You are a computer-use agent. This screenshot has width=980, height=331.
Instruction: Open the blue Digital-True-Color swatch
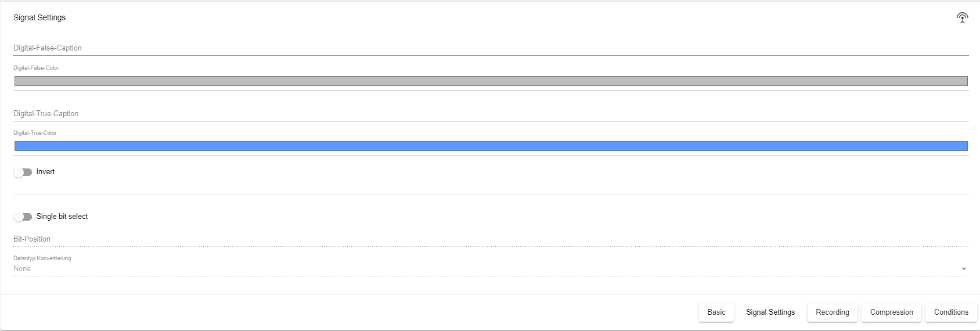point(491,146)
